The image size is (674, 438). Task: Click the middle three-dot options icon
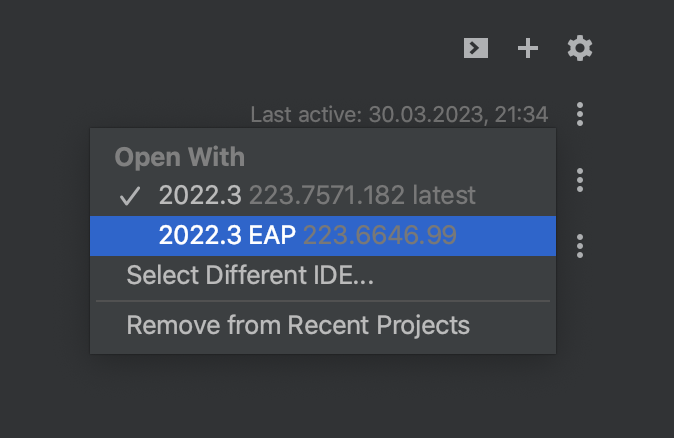tap(580, 180)
